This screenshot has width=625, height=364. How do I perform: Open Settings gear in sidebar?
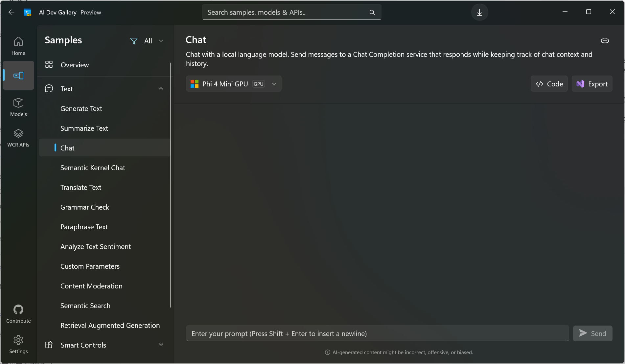(18, 344)
